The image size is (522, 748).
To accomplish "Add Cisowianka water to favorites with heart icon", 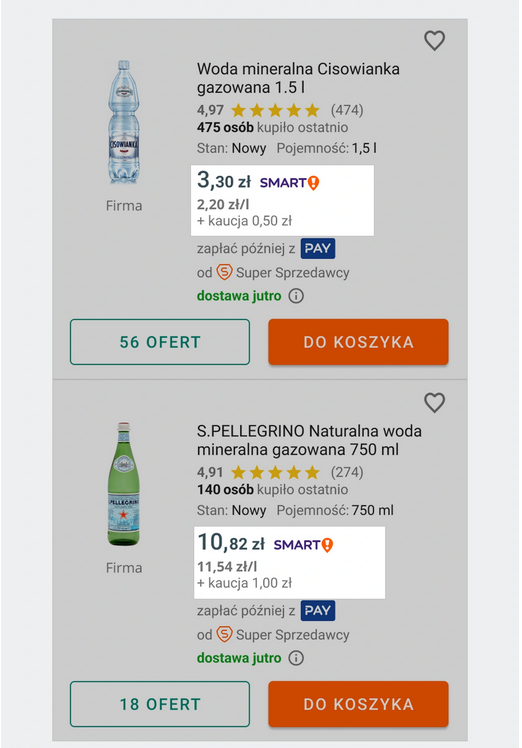I will [434, 41].
